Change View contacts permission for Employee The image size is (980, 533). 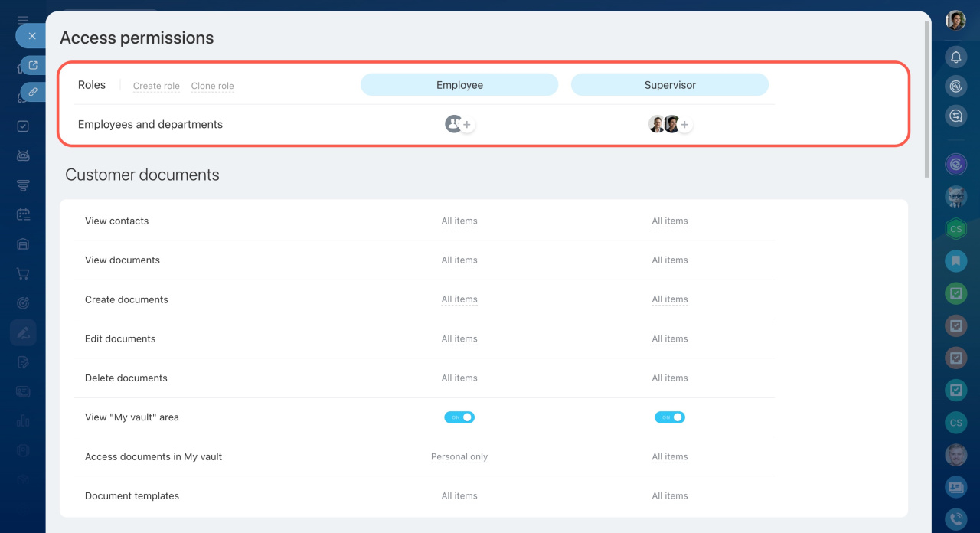tap(459, 221)
